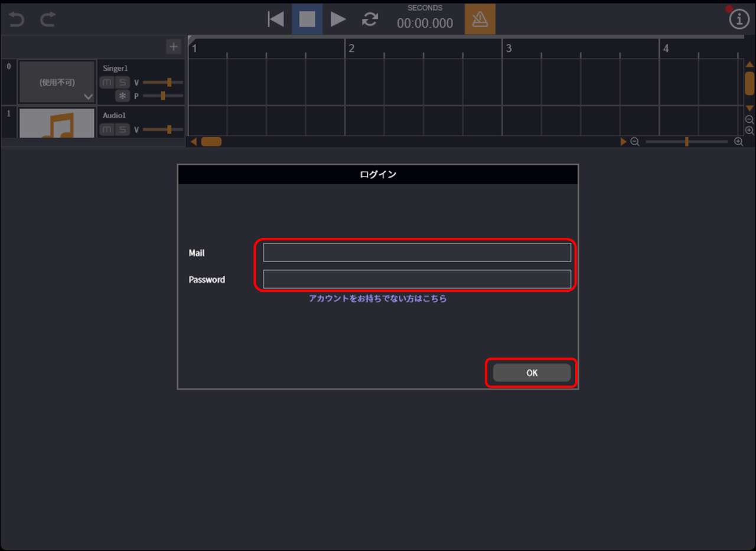Toggle the orange metronome button
The height and width of the screenshot is (551, 756).
coord(480,19)
